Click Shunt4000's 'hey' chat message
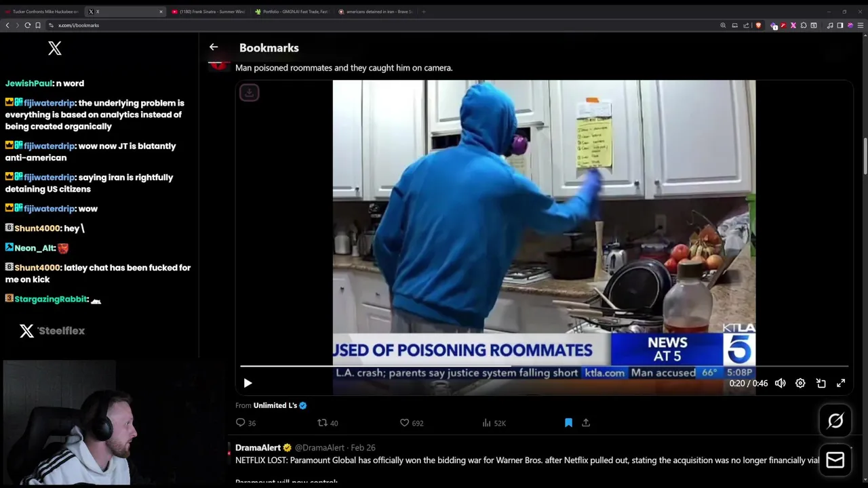 coord(44,228)
